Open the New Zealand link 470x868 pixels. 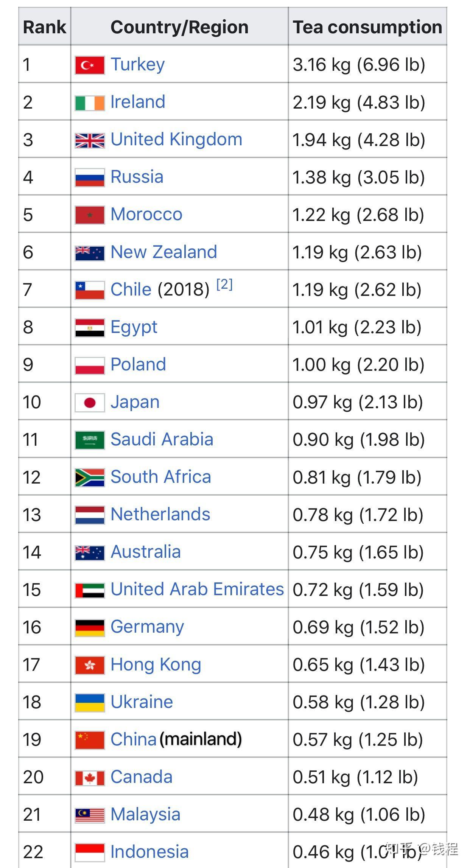click(x=163, y=252)
